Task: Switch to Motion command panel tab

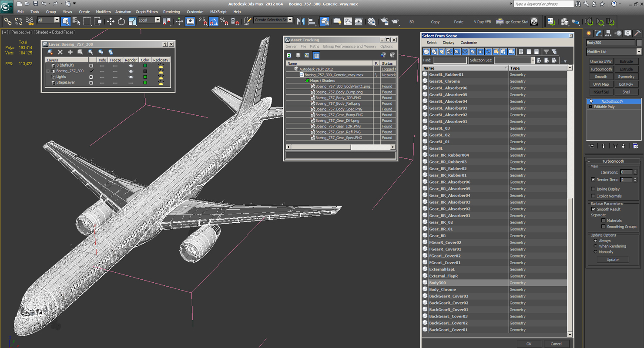Action: [x=618, y=33]
